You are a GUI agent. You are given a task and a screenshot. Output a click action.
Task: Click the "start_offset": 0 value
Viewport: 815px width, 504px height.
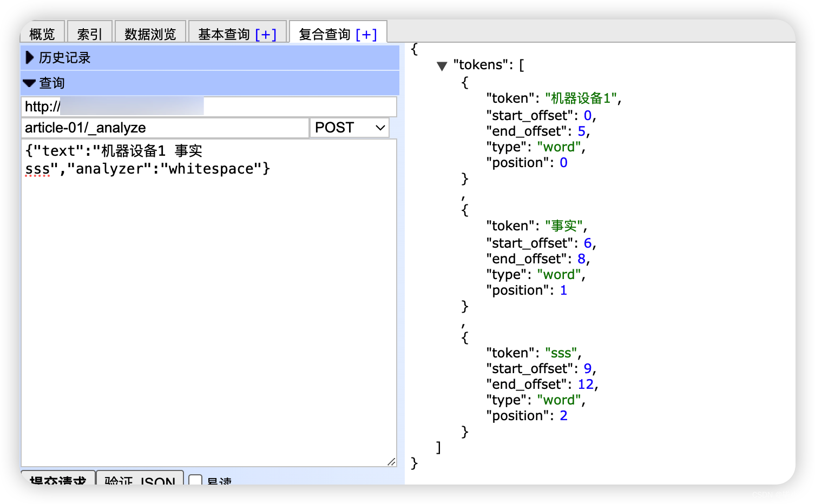pyautogui.click(x=588, y=116)
